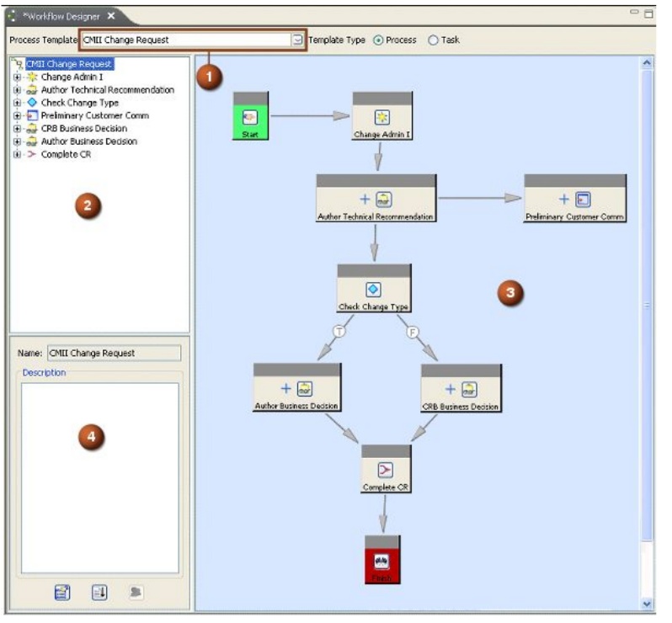Click Check Change Type diamond icon in tree
The height and width of the screenshot is (623, 672).
32,103
